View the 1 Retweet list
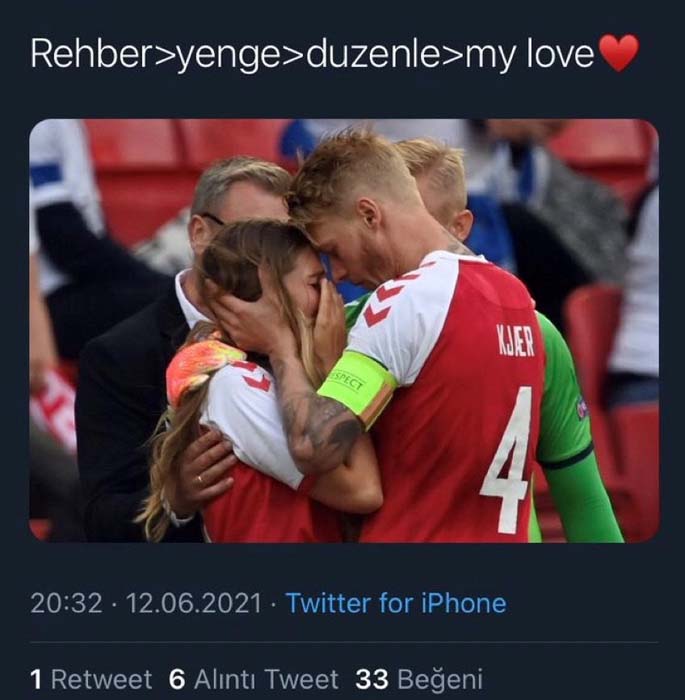The width and height of the screenshot is (685, 700). point(91,679)
